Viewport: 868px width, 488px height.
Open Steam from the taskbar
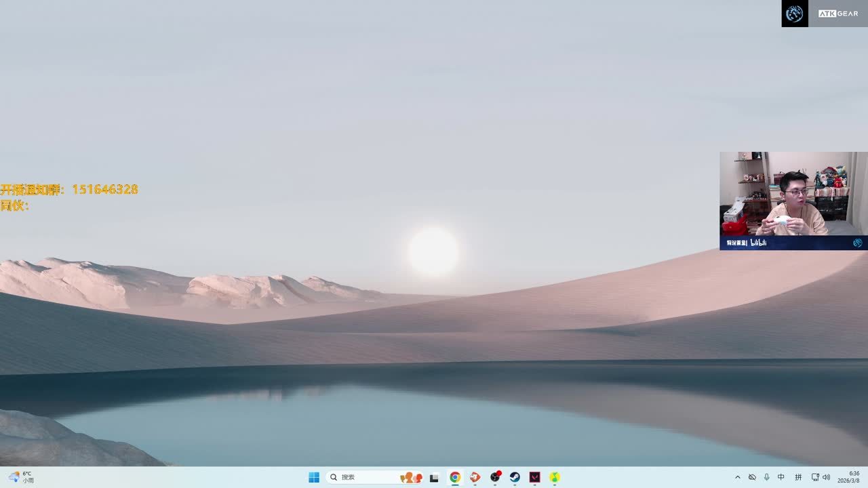click(515, 477)
